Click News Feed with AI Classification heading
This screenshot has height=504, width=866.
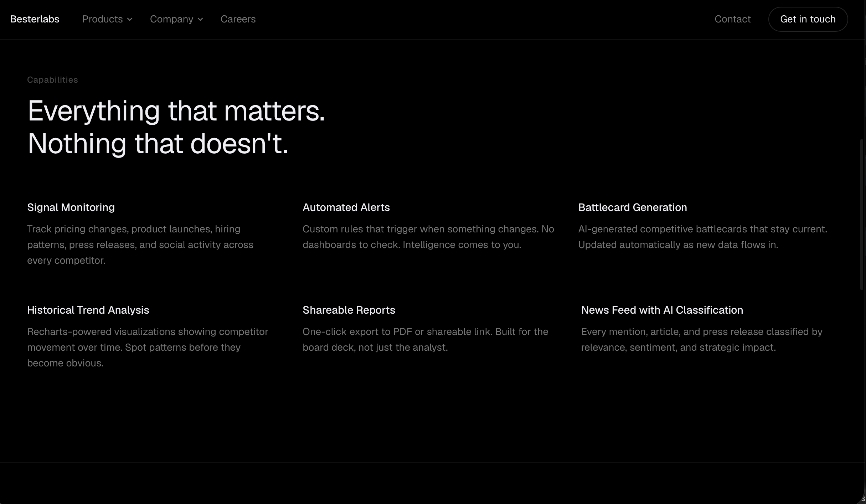pyautogui.click(x=662, y=310)
